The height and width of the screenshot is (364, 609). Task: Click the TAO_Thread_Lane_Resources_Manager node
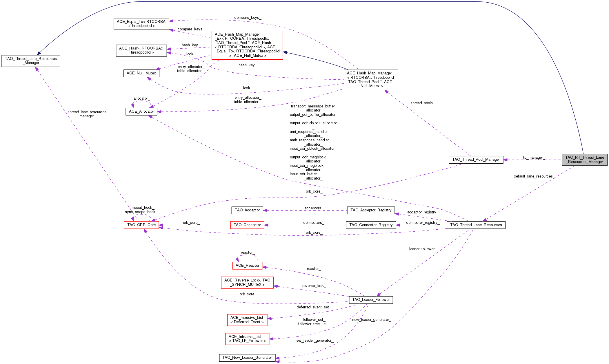[x=31, y=61]
